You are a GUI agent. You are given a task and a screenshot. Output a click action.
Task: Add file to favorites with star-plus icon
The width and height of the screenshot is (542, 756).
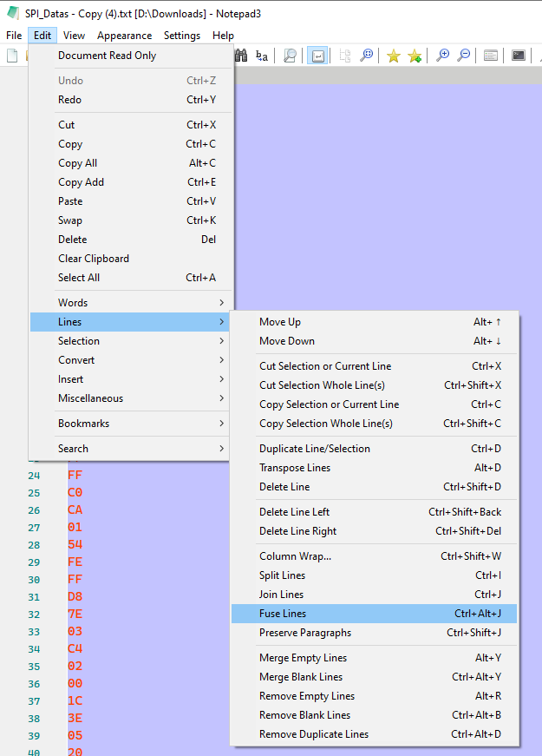tap(415, 55)
